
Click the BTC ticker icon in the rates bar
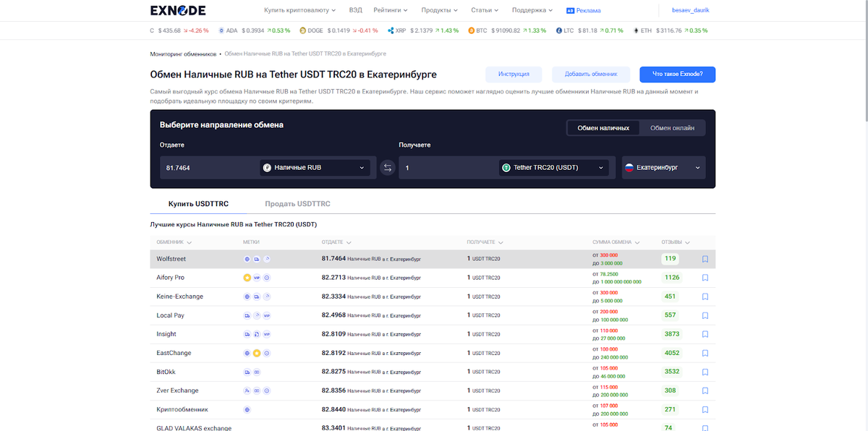(x=473, y=31)
